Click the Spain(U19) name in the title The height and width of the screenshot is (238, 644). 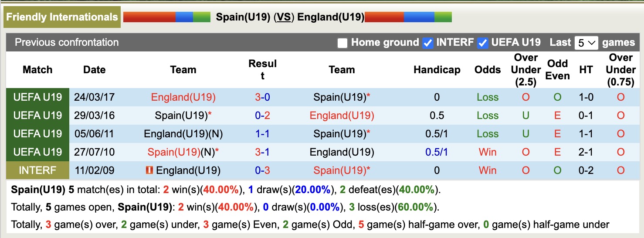tap(243, 17)
